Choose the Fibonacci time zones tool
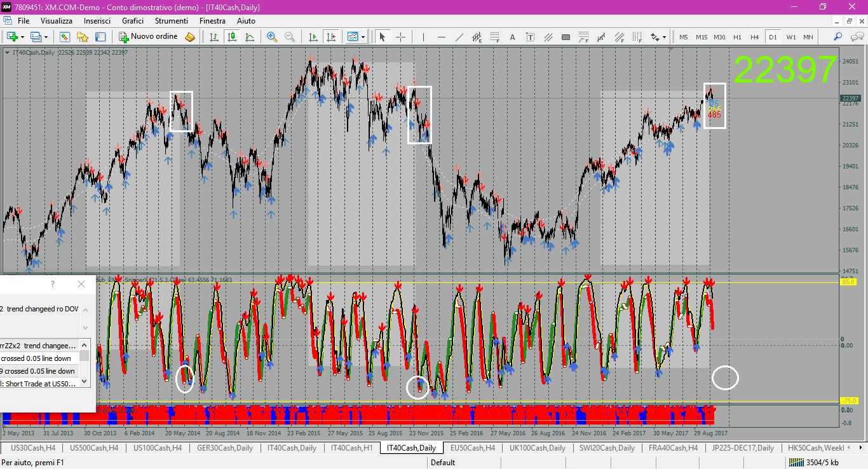The height and width of the screenshot is (469, 868). click(636, 37)
